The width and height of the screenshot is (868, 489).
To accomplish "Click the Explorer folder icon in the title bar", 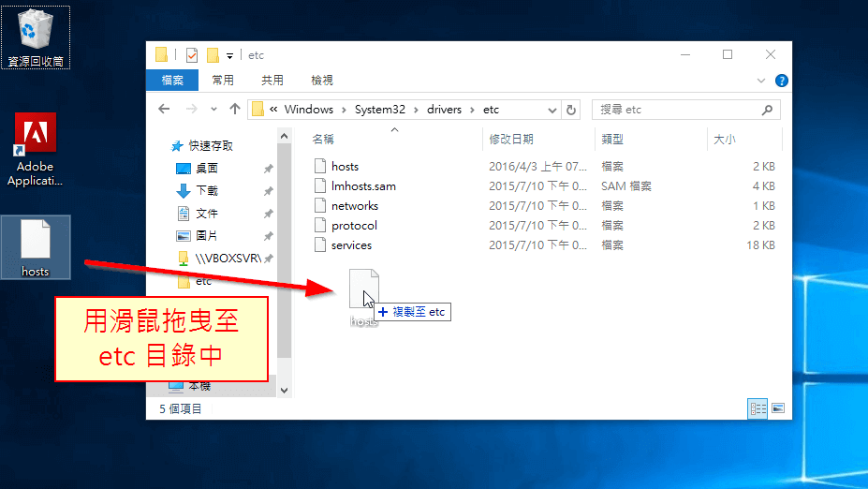I will 162,54.
